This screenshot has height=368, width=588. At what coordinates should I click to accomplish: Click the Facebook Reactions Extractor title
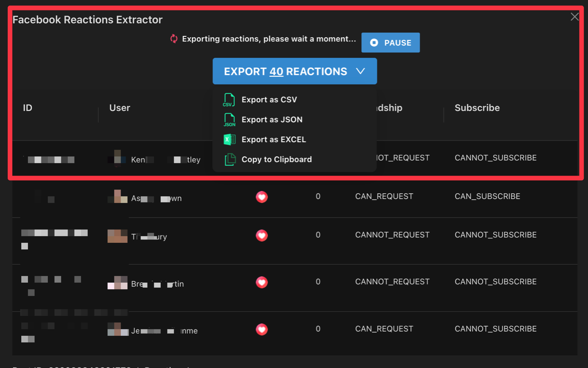click(x=87, y=20)
